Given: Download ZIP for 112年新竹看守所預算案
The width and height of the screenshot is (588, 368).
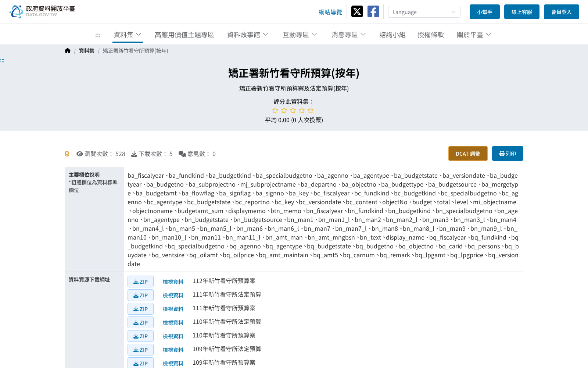Looking at the screenshot, I should click(x=140, y=282).
